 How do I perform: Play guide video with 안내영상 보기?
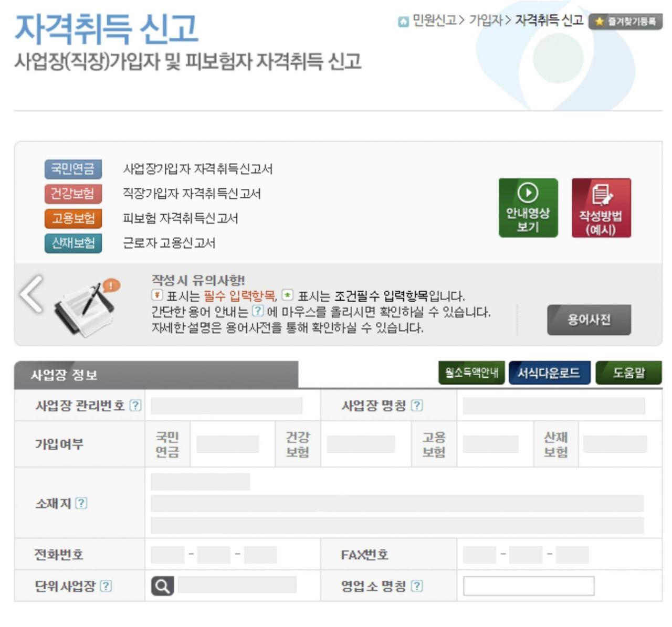coord(528,208)
